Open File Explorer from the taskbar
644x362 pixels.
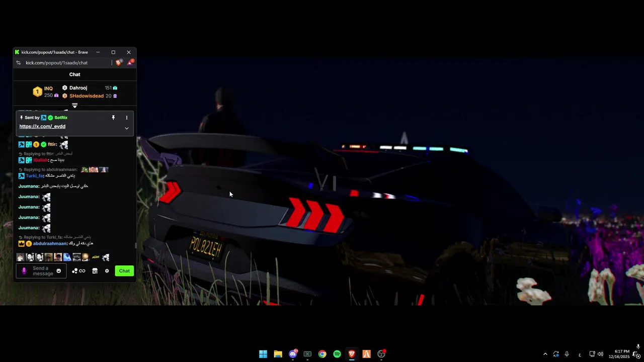(x=278, y=354)
